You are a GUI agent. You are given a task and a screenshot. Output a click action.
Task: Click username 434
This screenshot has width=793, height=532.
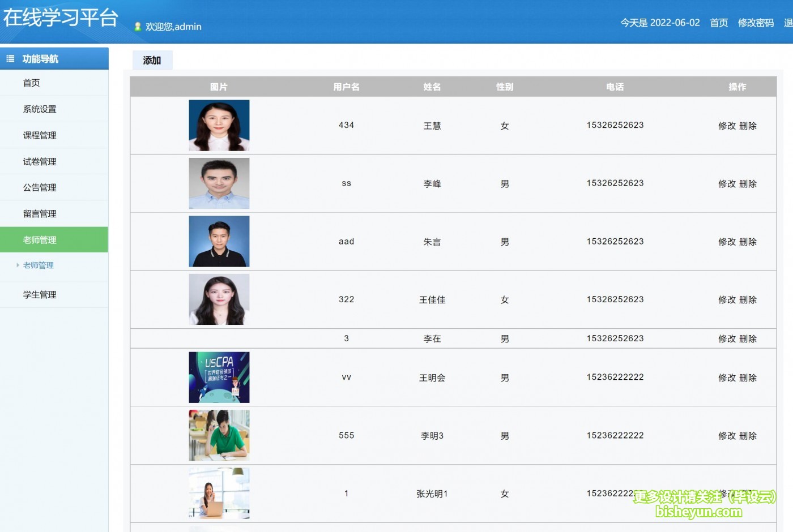346,125
